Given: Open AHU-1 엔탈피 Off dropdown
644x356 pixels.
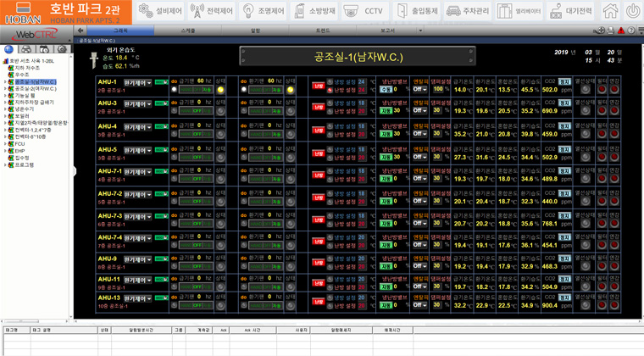Looking at the screenshot, I should point(419,89).
